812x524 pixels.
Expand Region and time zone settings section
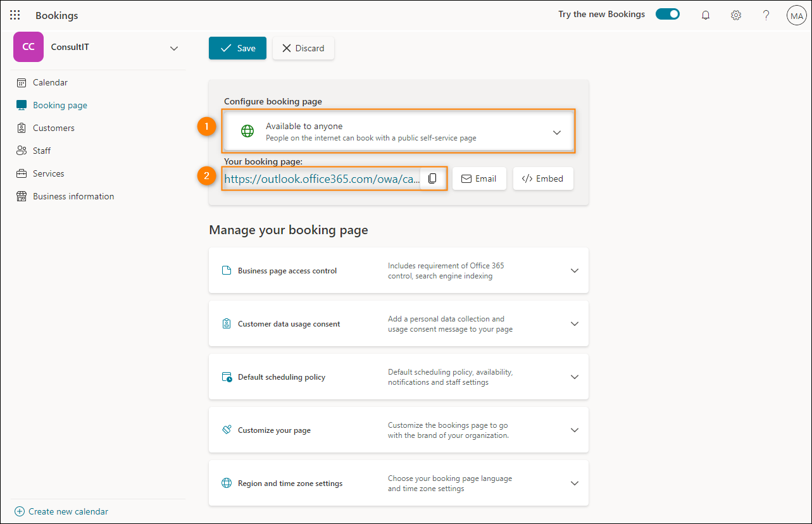575,483
